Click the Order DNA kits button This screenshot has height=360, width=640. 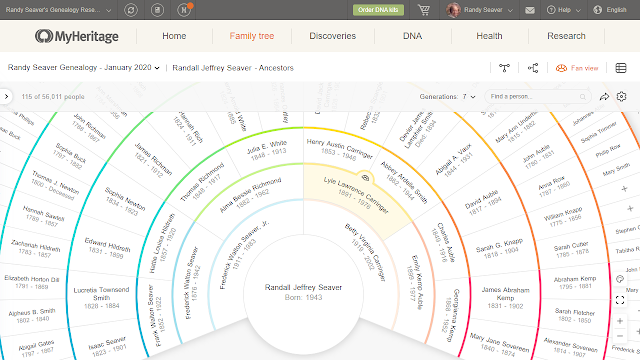click(378, 10)
